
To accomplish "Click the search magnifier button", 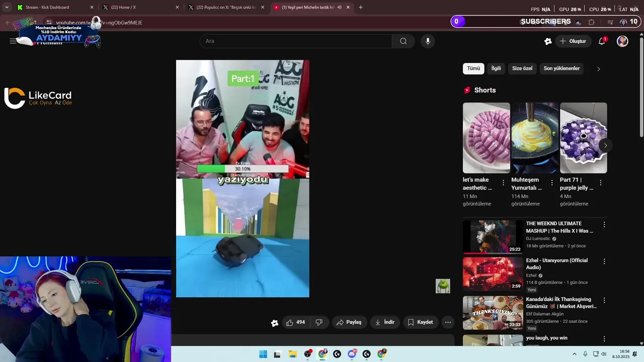I will pyautogui.click(x=403, y=41).
